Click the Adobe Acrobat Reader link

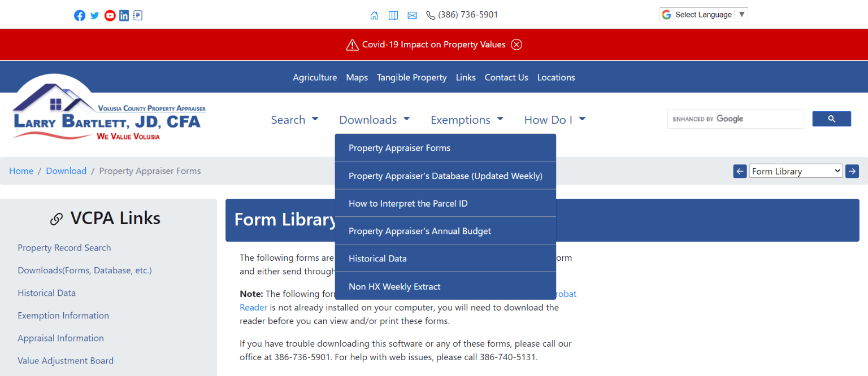click(253, 307)
